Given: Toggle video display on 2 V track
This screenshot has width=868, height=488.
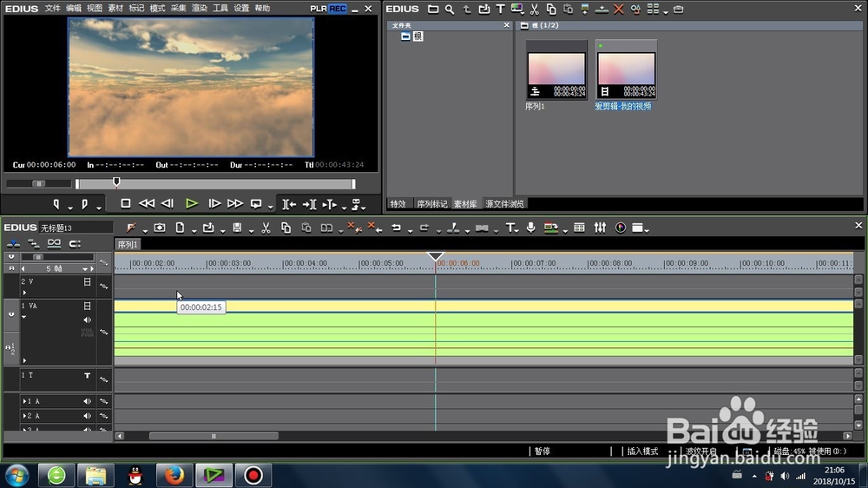Looking at the screenshot, I should point(87,282).
